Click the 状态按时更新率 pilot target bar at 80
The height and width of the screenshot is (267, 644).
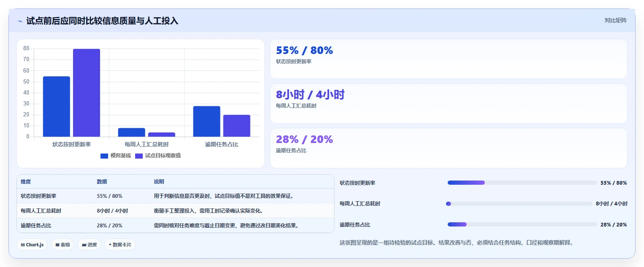tap(87, 93)
